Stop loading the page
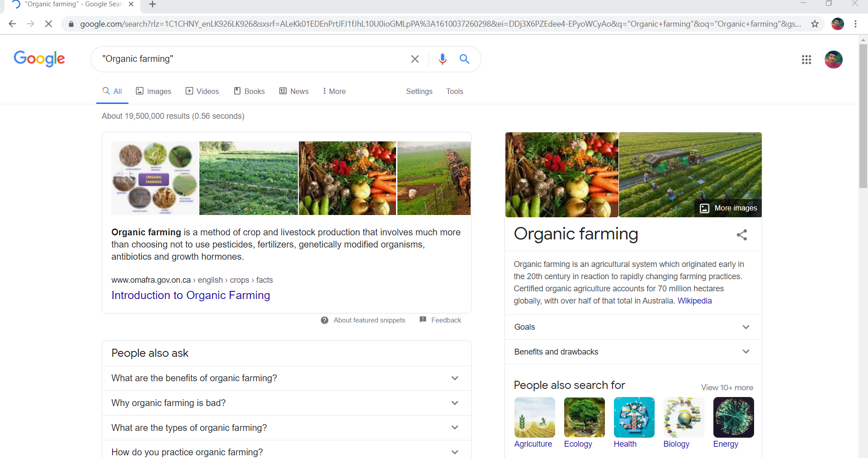The image size is (868, 458). [x=48, y=24]
